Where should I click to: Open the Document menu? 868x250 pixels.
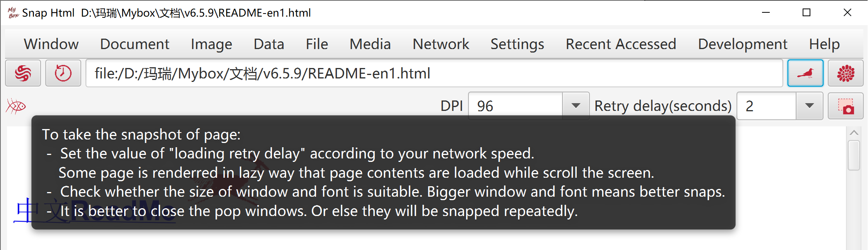135,44
